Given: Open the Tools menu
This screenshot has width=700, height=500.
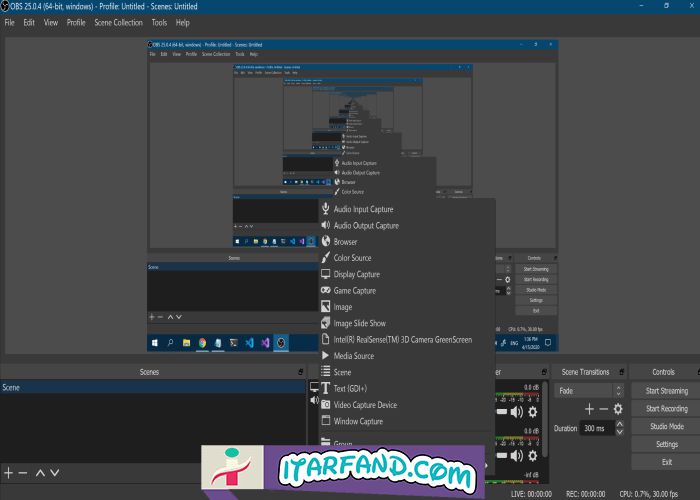Looking at the screenshot, I should pos(159,22).
